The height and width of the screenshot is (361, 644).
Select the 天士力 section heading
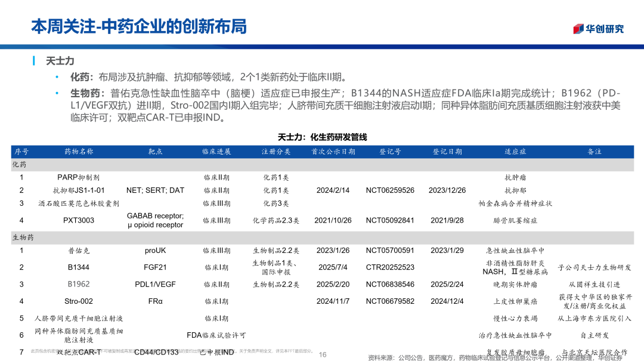(x=60, y=61)
